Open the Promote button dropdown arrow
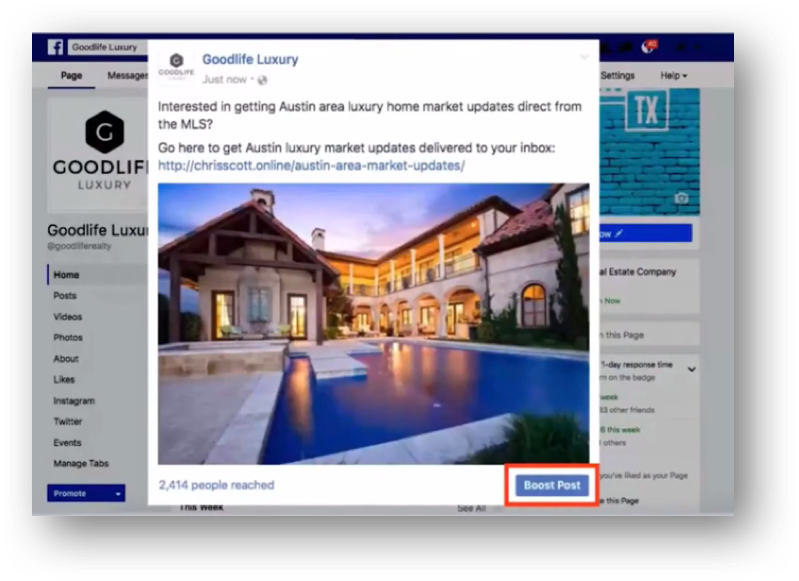 pyautogui.click(x=118, y=494)
